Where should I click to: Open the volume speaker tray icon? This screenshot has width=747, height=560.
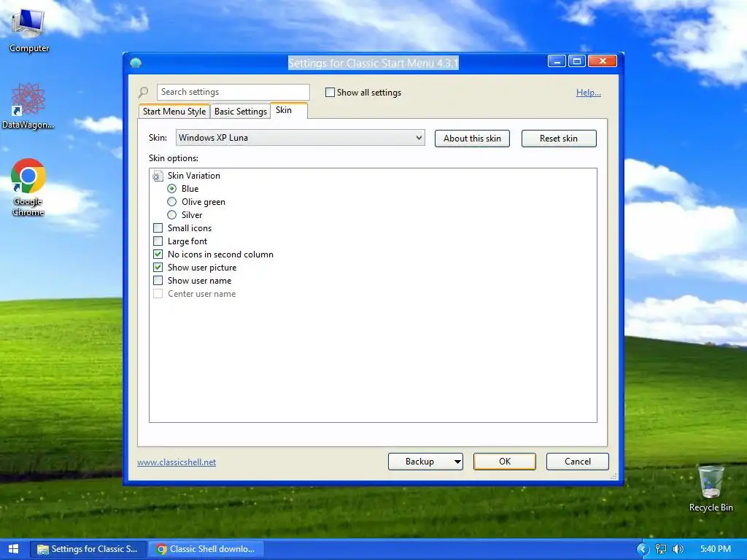(x=678, y=549)
